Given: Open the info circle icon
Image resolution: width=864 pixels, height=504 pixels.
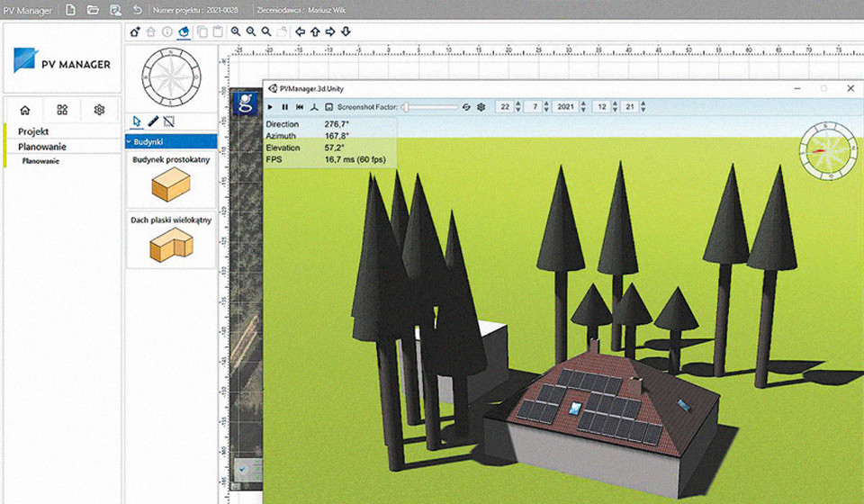Looking at the screenshot, I should [167, 31].
